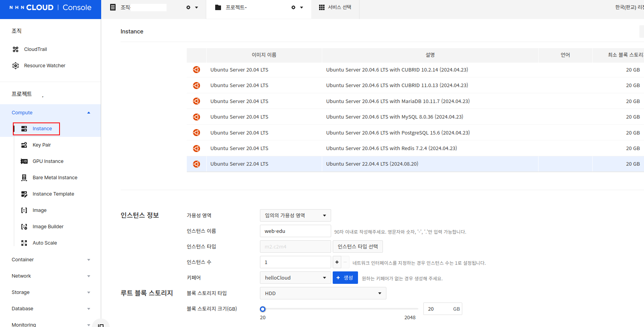Image resolution: width=644 pixels, height=327 pixels.
Task: Open project settings gear icon
Action: pos(293,7)
